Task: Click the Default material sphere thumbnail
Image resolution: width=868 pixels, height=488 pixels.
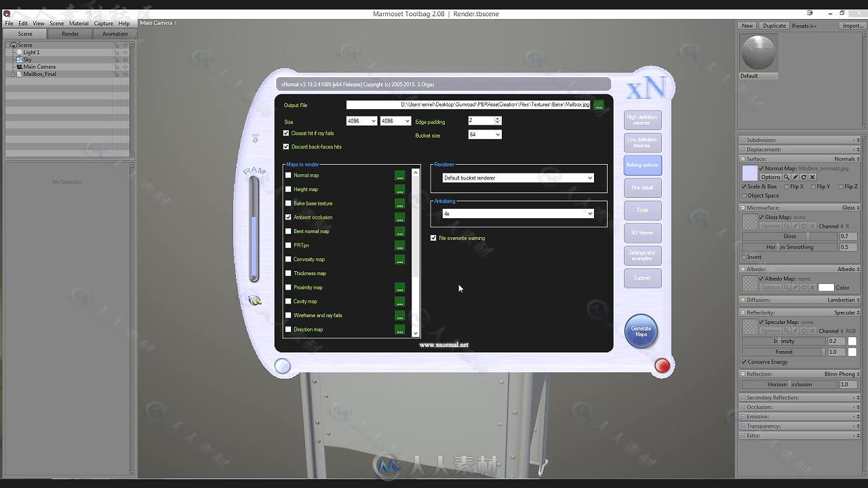Action: (758, 53)
